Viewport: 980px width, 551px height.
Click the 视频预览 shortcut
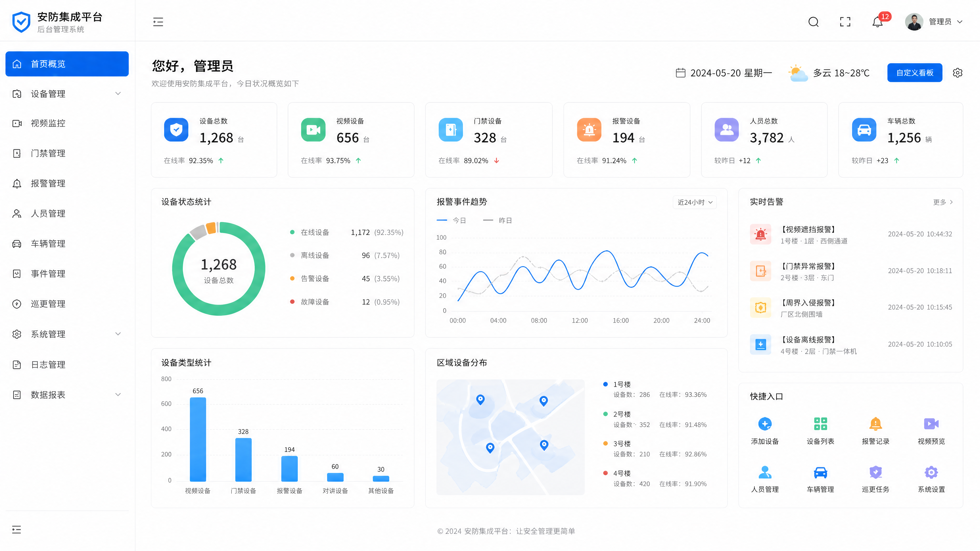click(x=931, y=431)
